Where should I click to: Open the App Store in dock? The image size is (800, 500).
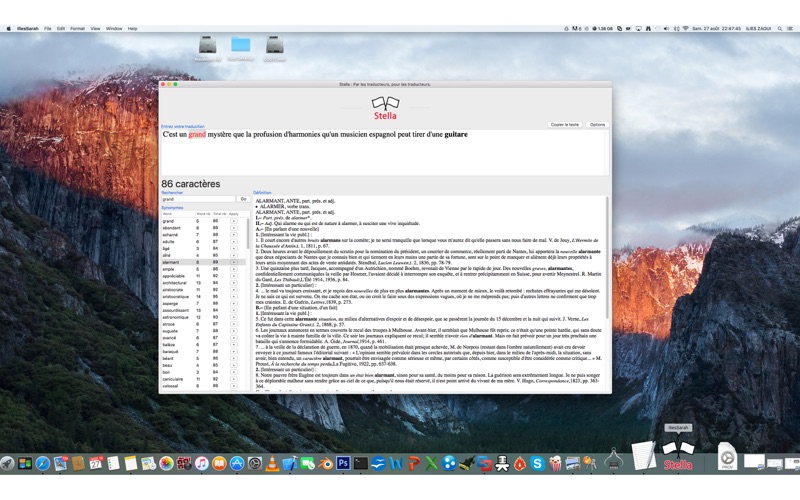tap(237, 463)
